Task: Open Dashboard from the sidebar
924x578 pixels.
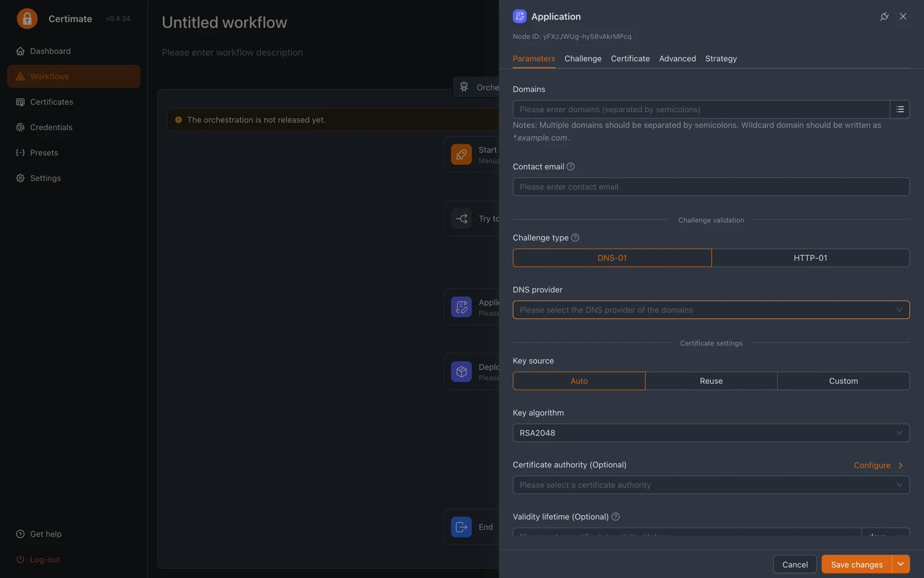Action: (x=73, y=51)
